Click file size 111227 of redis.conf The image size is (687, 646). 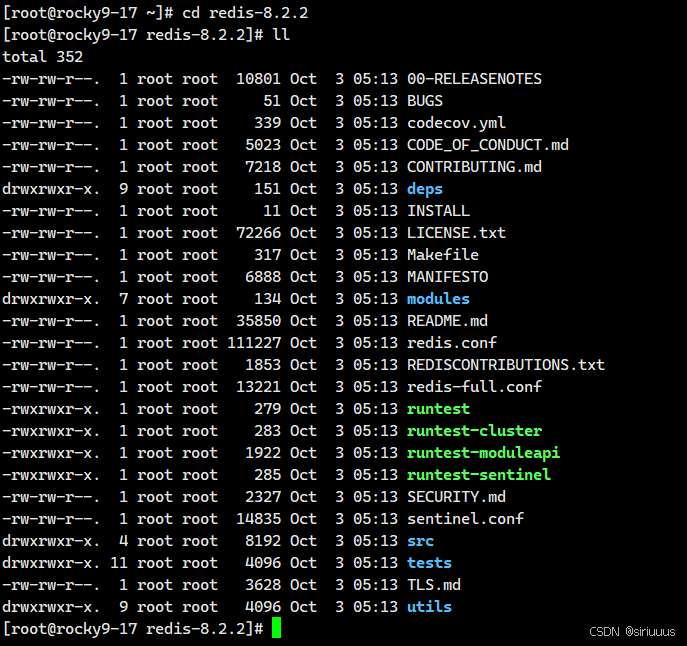pos(254,343)
